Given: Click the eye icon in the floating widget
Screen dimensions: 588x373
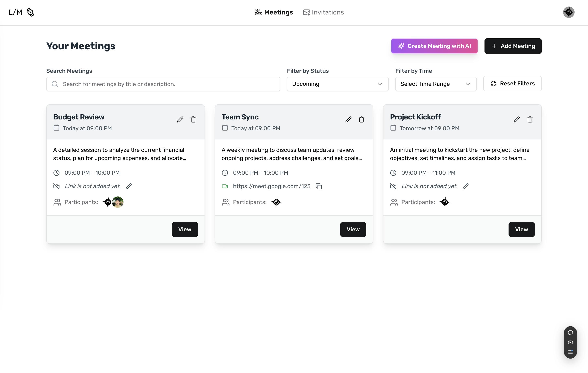Looking at the screenshot, I should [570, 342].
